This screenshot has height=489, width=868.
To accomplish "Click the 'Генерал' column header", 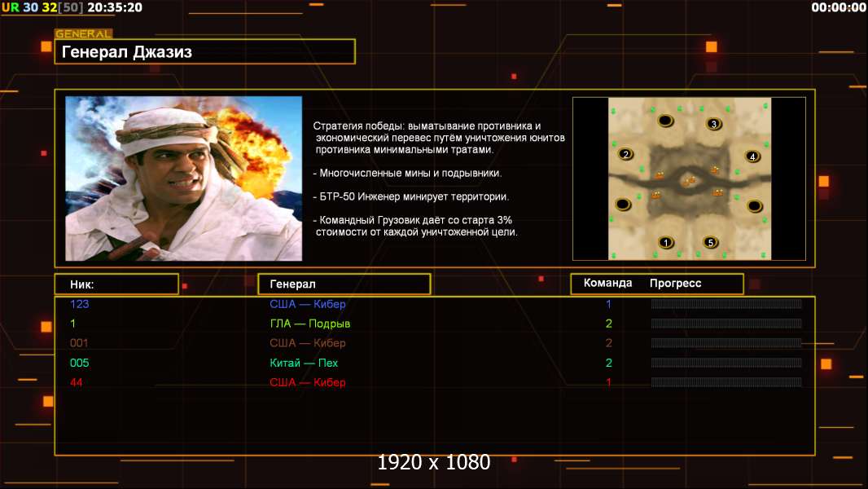I will (x=344, y=284).
